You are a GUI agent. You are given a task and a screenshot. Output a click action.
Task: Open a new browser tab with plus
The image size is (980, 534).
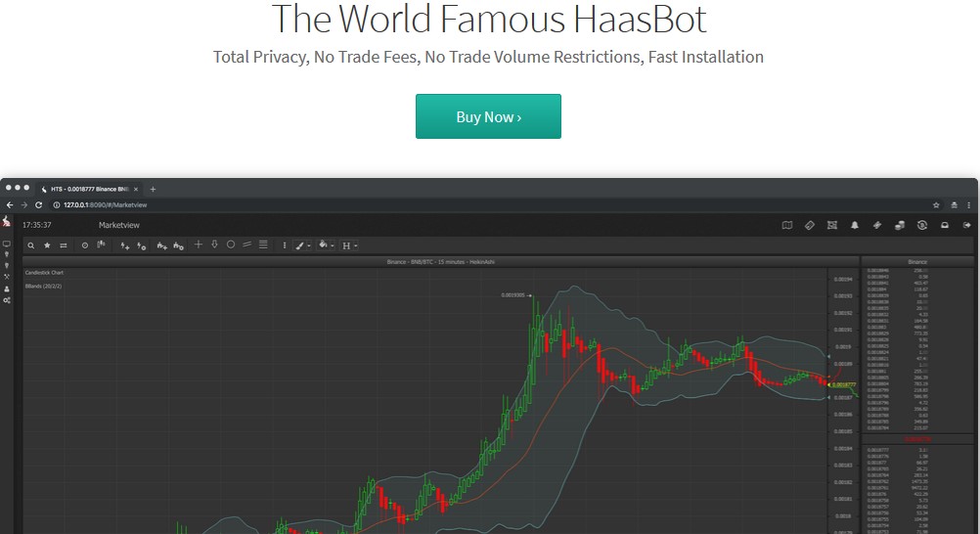153,189
